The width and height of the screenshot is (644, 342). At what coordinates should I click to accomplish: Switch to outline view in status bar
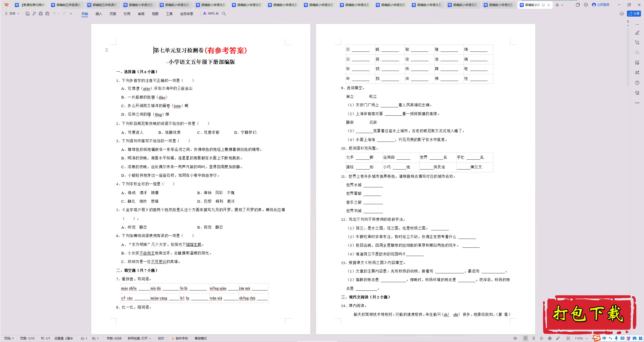(534, 338)
